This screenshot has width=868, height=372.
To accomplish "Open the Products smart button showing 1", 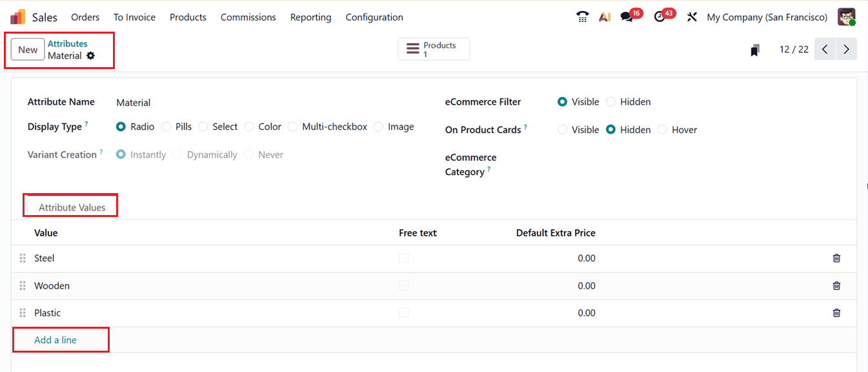I will click(434, 48).
